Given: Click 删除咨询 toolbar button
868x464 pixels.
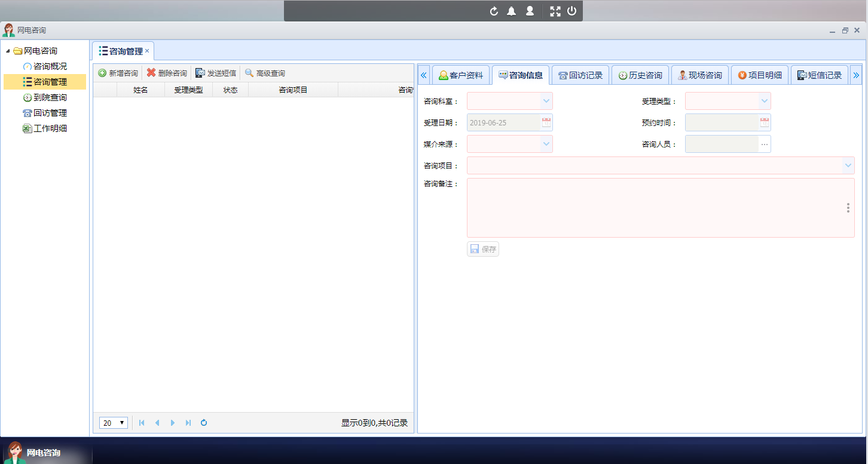Looking at the screenshot, I should coord(167,73).
